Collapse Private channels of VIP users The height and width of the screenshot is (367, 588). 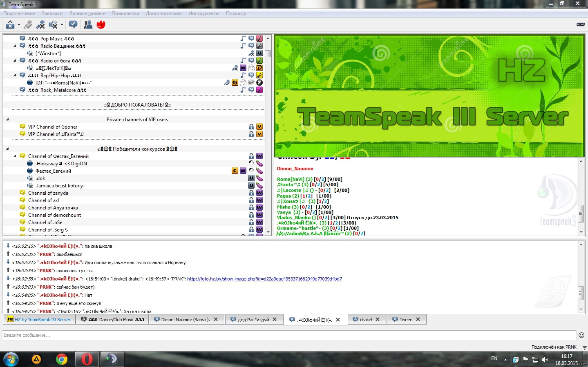(8, 120)
